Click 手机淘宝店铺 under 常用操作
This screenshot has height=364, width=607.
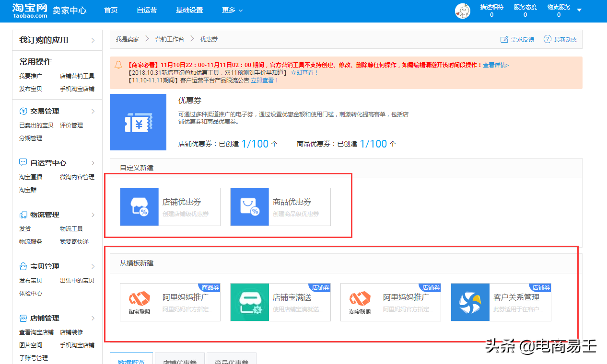(x=77, y=89)
